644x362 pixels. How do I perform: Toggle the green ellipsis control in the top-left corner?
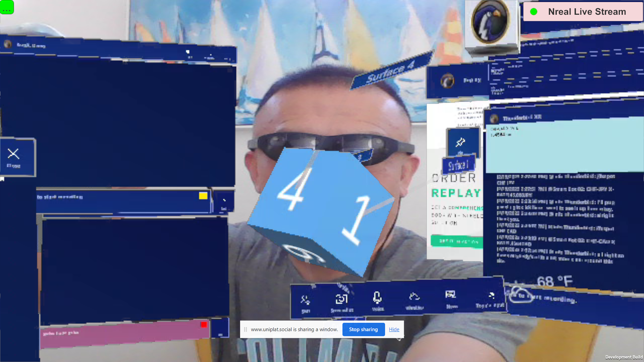click(7, 7)
